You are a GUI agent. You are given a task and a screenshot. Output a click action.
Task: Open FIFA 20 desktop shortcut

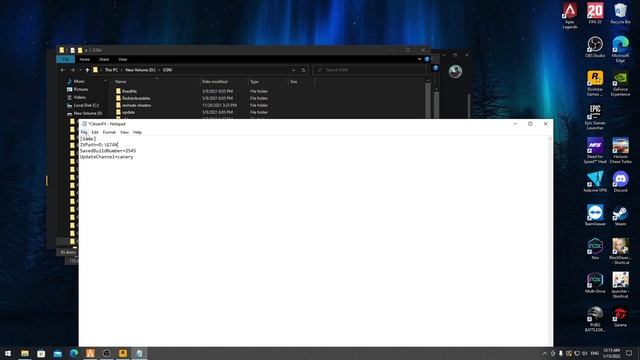(x=595, y=13)
